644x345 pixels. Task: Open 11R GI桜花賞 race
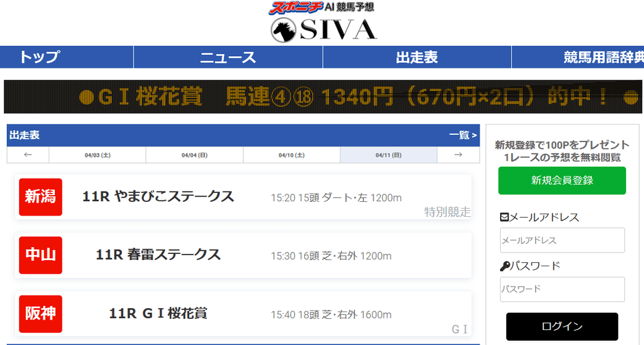pyautogui.click(x=158, y=314)
